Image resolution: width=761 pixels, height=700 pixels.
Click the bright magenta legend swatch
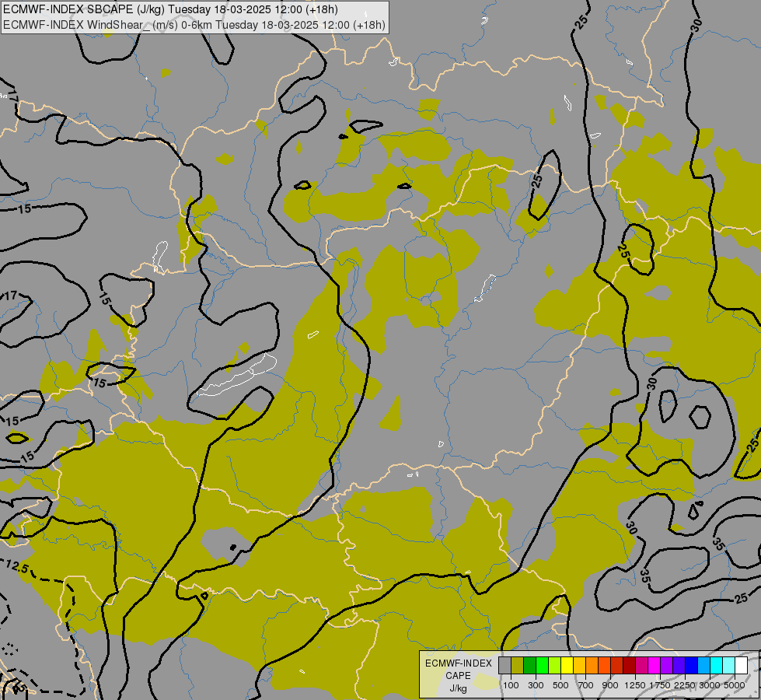(x=655, y=666)
